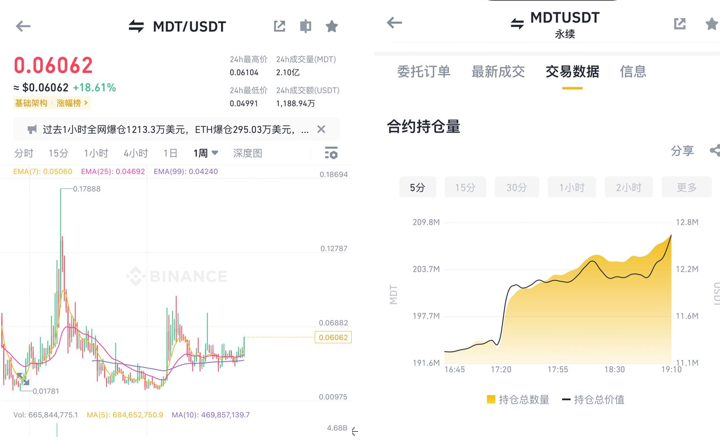Click the 0.17888 high price marker
Screen dimensions: 720x448
[87, 189]
